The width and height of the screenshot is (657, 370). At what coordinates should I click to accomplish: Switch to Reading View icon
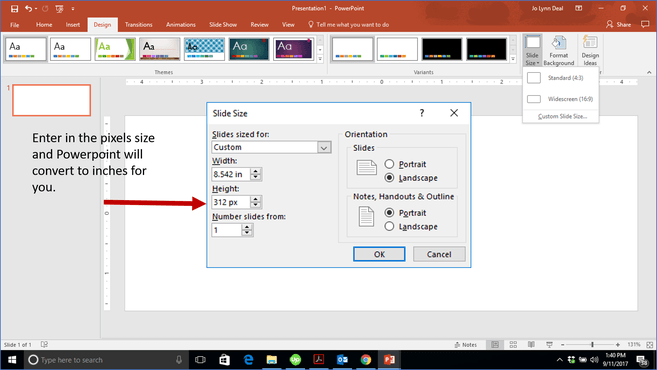[x=531, y=345]
